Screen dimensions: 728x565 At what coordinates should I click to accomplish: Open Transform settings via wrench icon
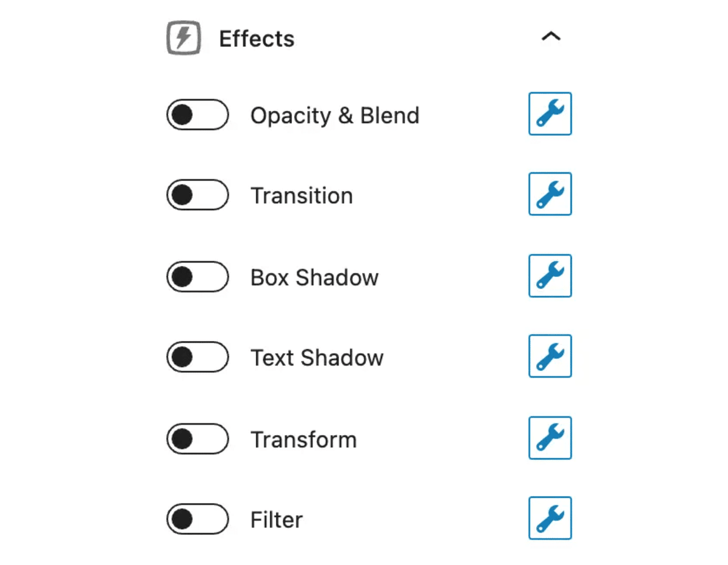[x=550, y=438]
